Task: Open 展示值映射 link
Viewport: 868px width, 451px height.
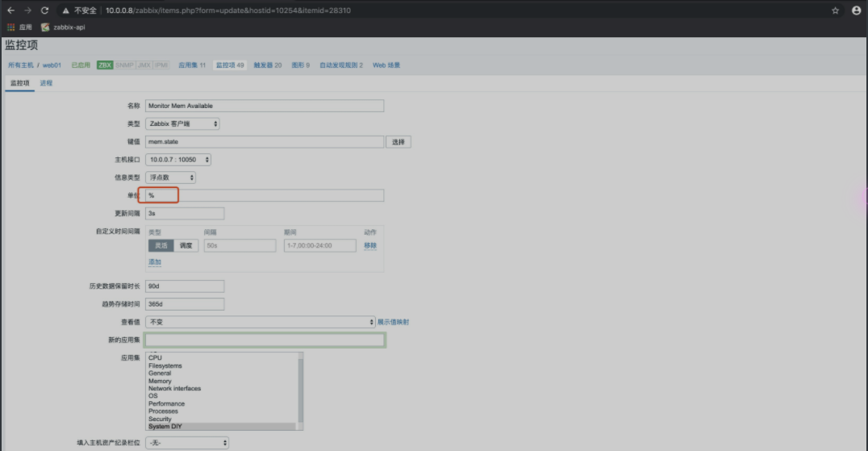Action: tap(393, 322)
